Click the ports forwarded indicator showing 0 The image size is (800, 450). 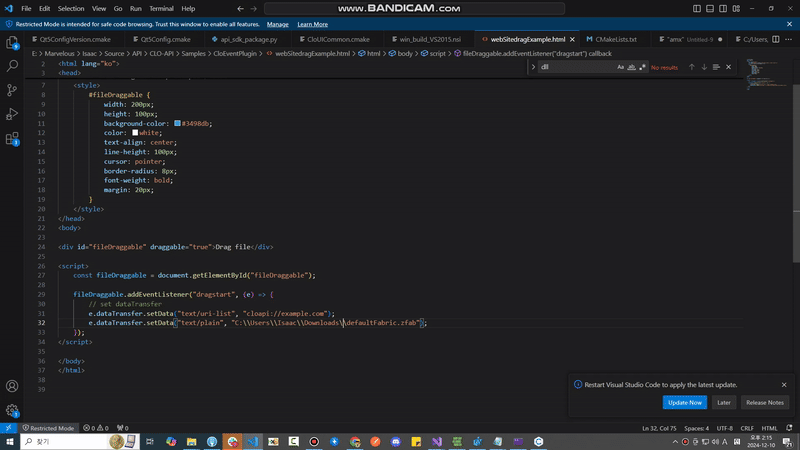[122, 428]
